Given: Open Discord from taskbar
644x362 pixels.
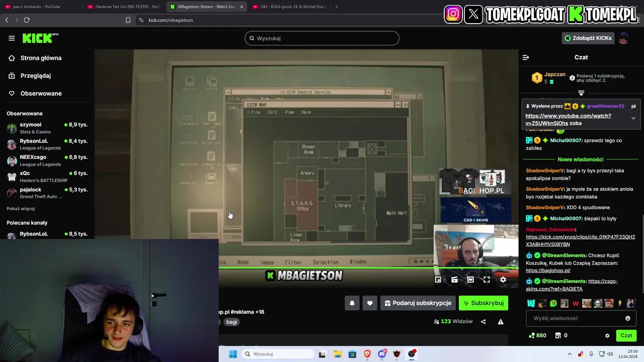Looking at the screenshot, I should pos(382,354).
